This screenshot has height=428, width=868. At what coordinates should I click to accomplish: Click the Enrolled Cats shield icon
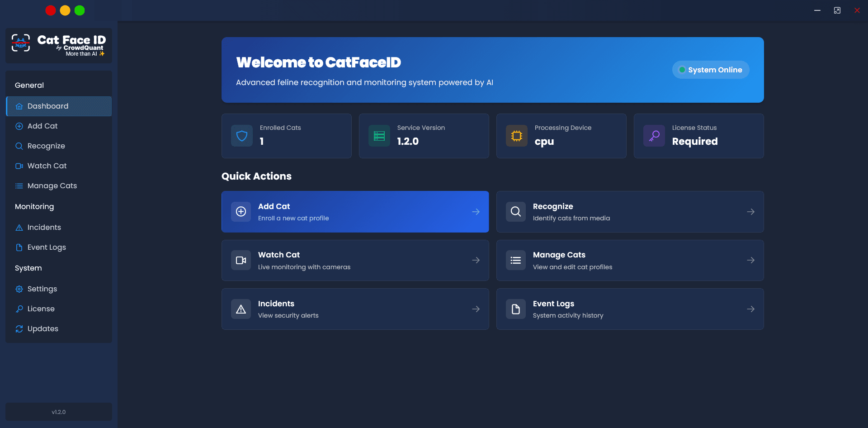[242, 136]
